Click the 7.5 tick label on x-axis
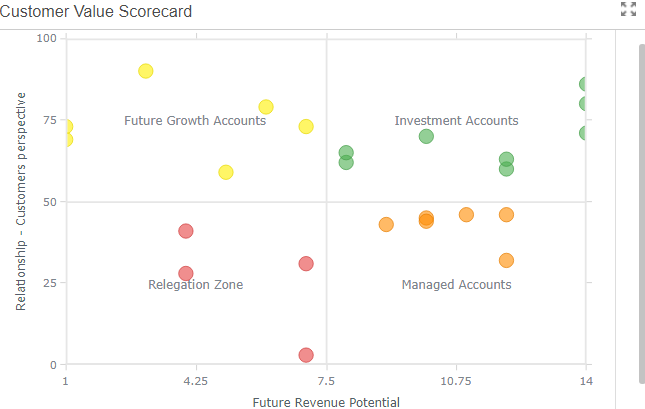Viewport: 645px width, 409px height. coord(326,381)
